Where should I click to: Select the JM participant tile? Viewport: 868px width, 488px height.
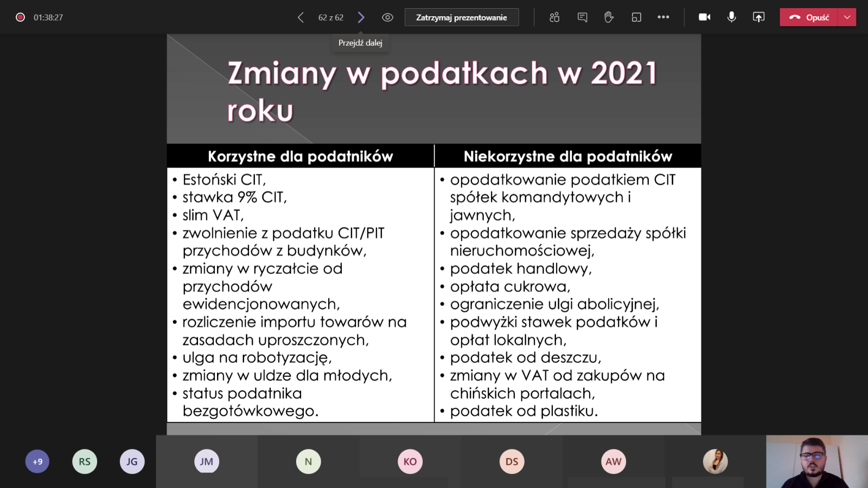pos(207,461)
